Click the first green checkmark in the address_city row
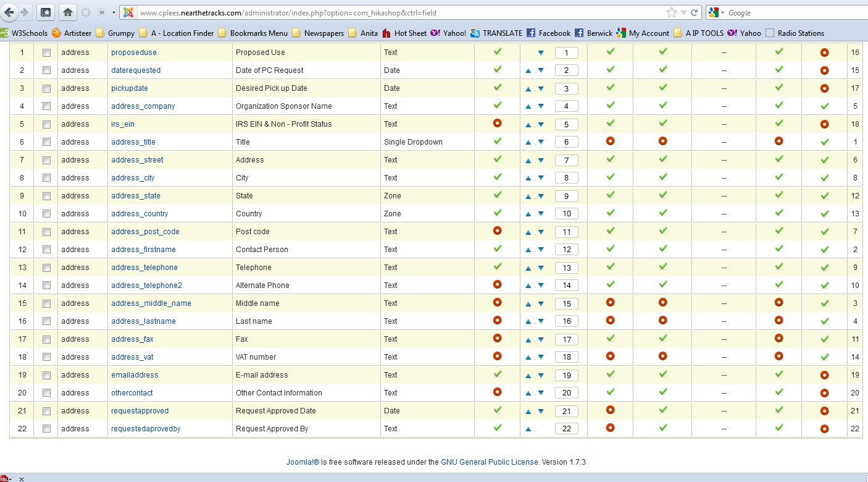Image resolution: width=868 pixels, height=482 pixels. [497, 177]
